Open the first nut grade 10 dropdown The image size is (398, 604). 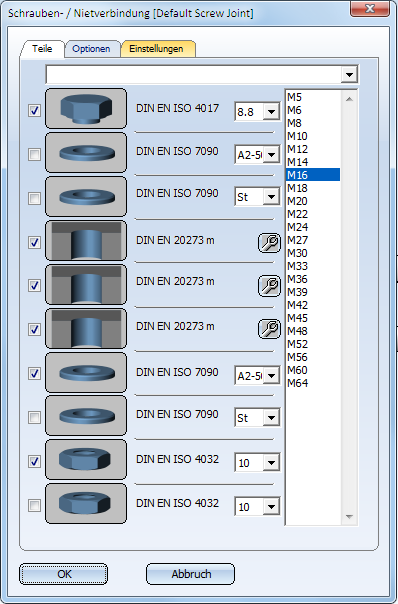(271, 463)
